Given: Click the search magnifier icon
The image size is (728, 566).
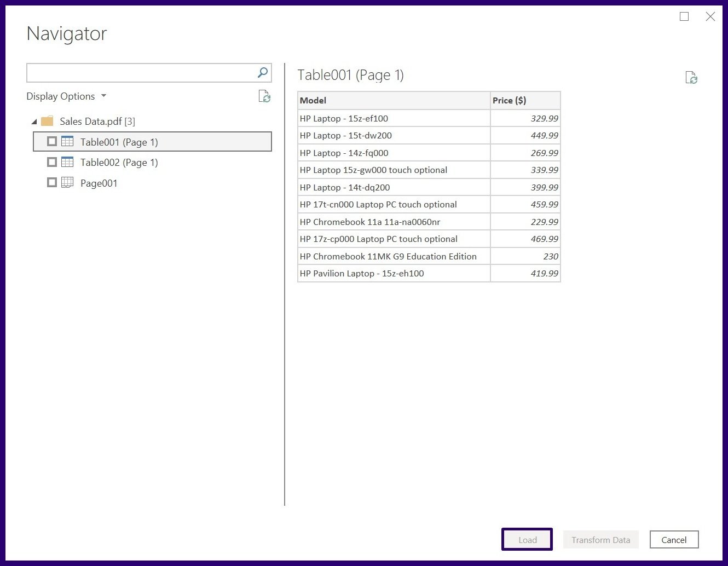Looking at the screenshot, I should [263, 72].
